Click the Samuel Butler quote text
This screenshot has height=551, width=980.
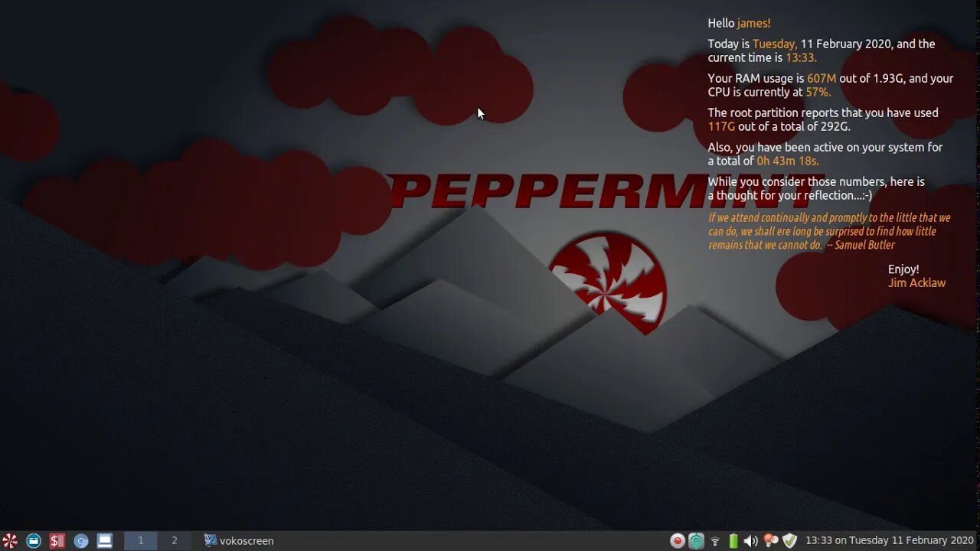tap(829, 231)
